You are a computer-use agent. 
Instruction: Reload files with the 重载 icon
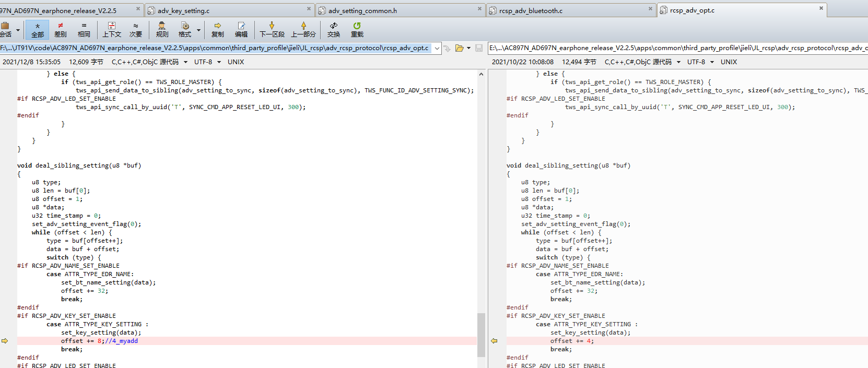coord(357,30)
